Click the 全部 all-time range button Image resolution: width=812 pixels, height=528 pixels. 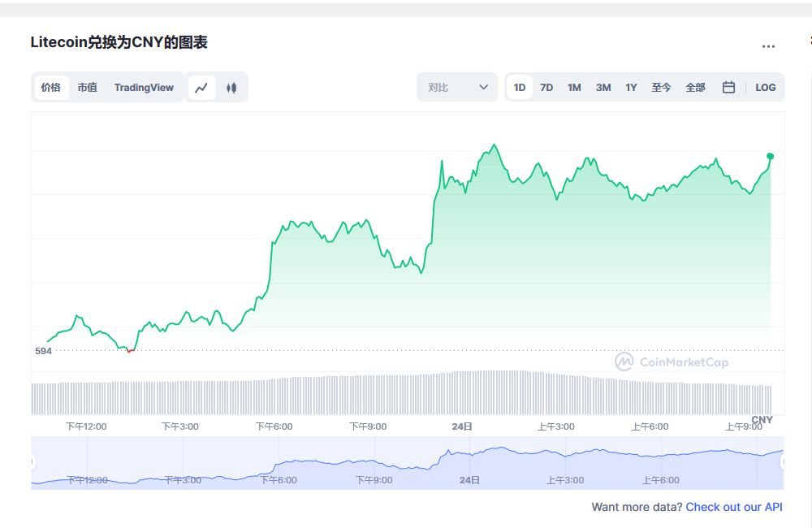point(695,88)
